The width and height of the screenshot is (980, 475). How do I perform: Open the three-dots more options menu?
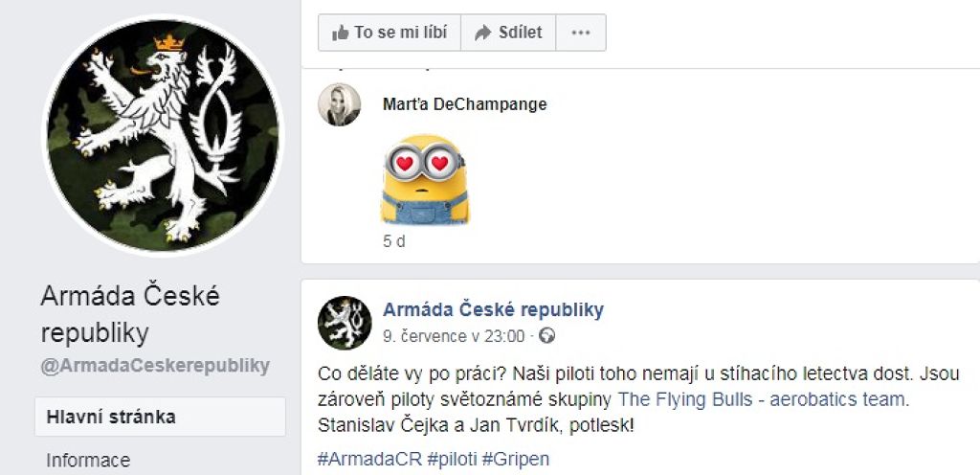pyautogui.click(x=581, y=33)
